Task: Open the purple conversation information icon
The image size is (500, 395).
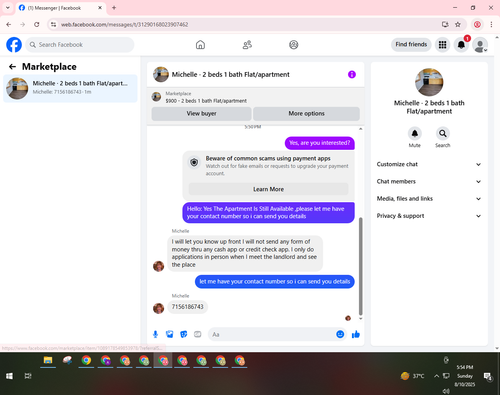Action: (x=352, y=74)
